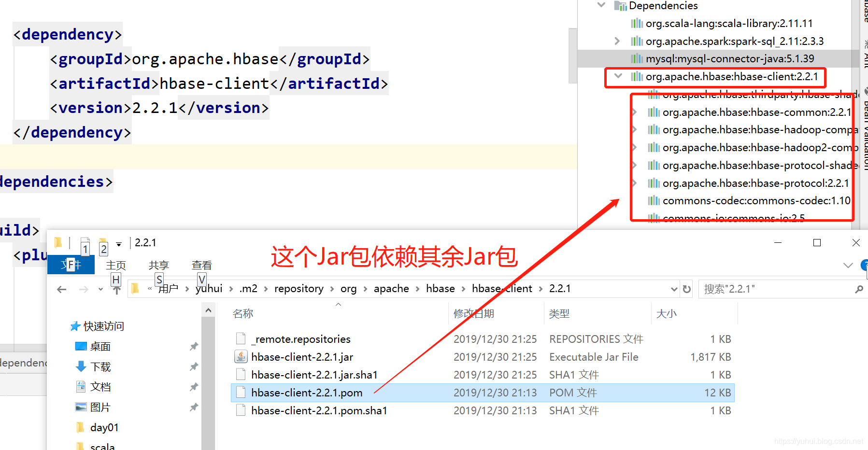Click the jar file's Java icon
This screenshot has height=450, width=868.
pos(241,357)
